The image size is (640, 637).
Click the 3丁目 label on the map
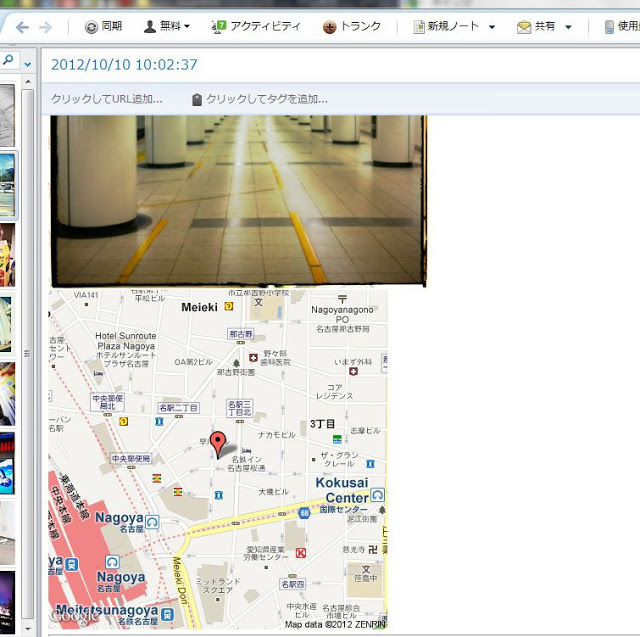(322, 424)
